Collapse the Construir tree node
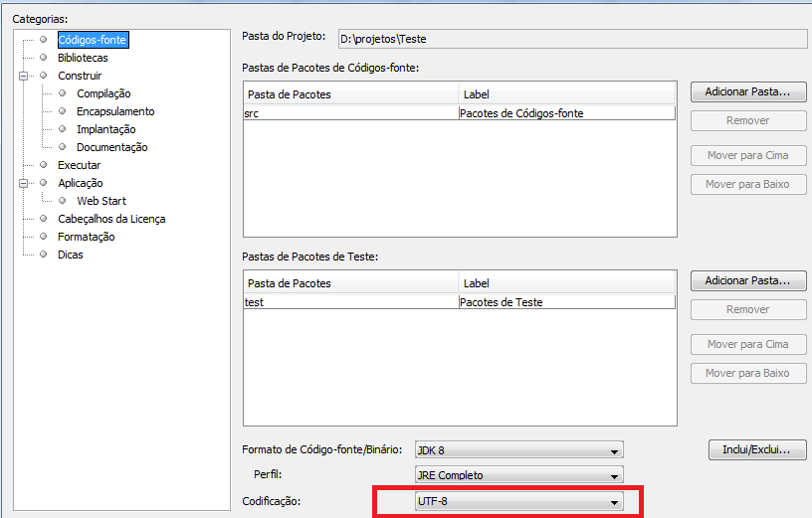This screenshot has width=812, height=518. (23, 77)
